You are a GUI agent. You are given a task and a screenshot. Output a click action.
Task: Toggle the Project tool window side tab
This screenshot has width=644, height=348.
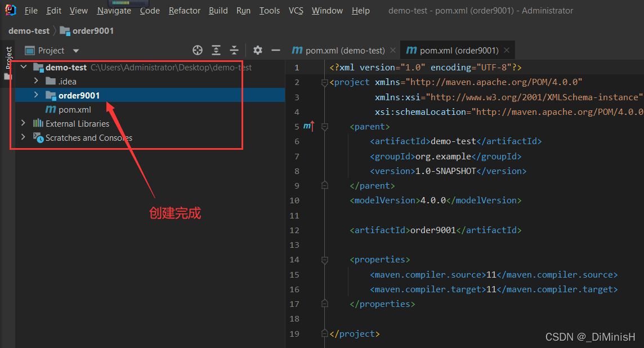tap(8, 57)
